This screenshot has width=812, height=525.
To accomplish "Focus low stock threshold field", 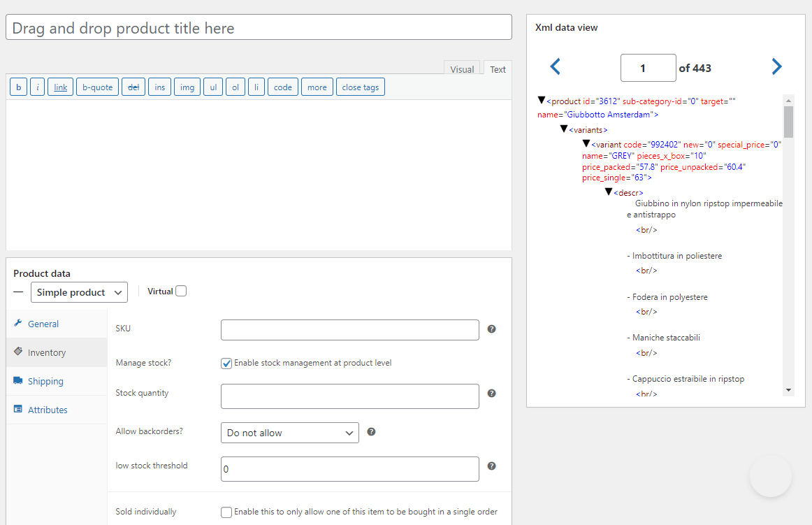I will pos(350,469).
